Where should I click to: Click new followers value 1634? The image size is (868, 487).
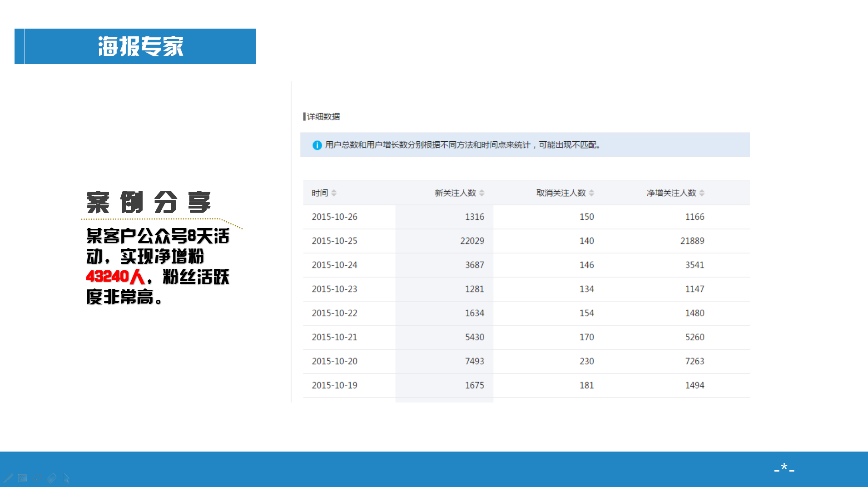475,313
